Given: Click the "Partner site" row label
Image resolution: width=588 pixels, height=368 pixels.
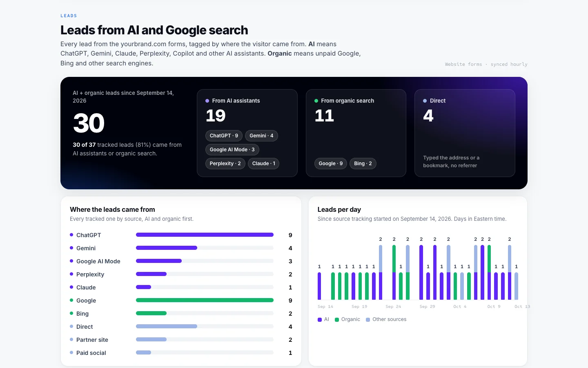Looking at the screenshot, I should (92, 340).
